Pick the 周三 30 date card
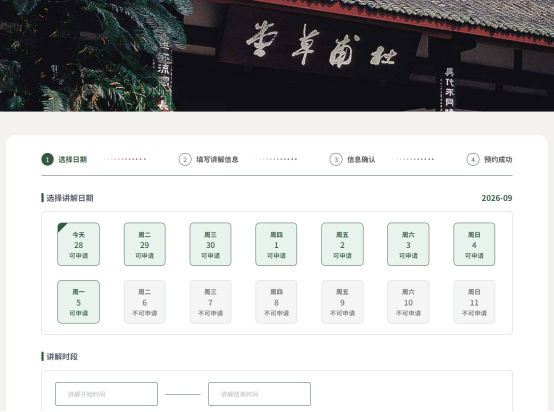 [x=210, y=244]
